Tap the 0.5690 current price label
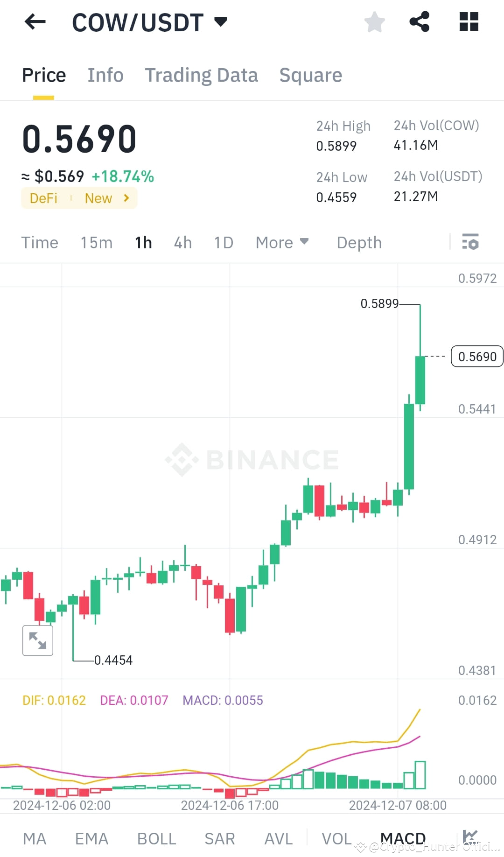Image resolution: width=504 pixels, height=857 pixels. [476, 356]
